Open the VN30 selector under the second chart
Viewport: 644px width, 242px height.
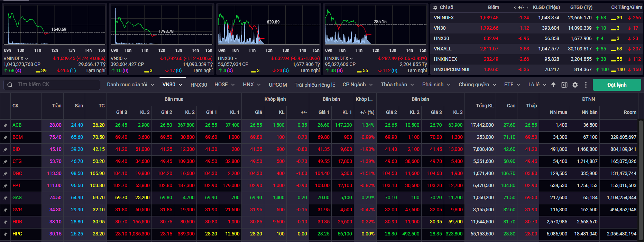pyautogui.click(x=119, y=59)
